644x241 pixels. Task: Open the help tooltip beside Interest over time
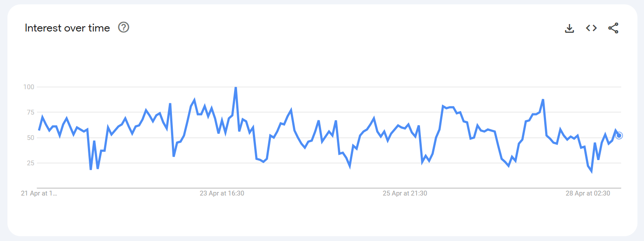[124, 28]
